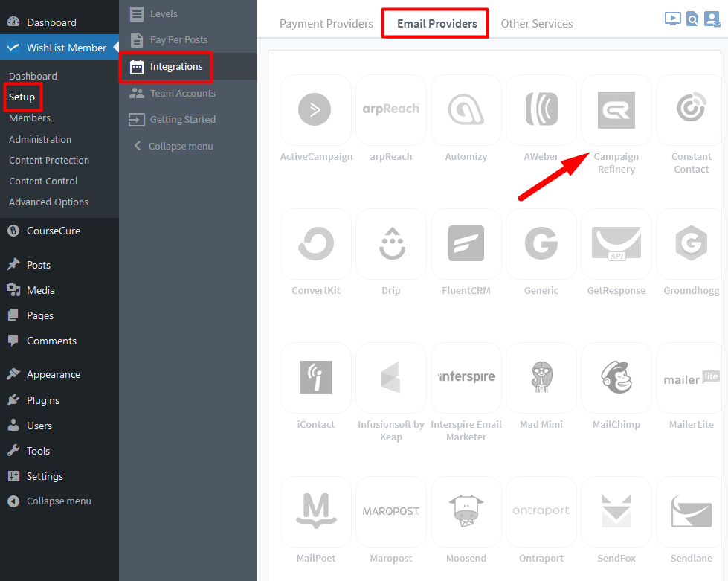Open the ConvertKit integration icon
Viewport: 728px width, 581px height.
tap(316, 244)
